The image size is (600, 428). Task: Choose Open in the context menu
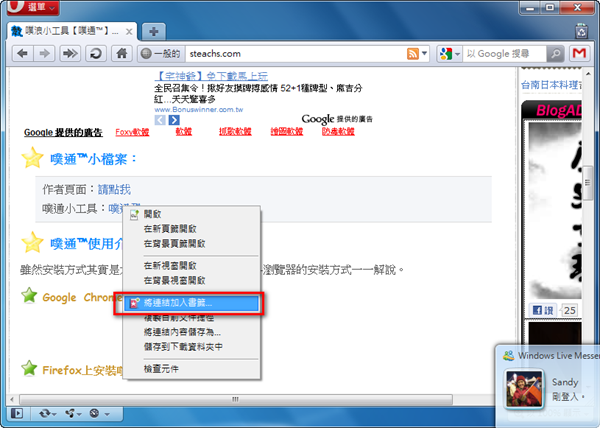(193, 214)
